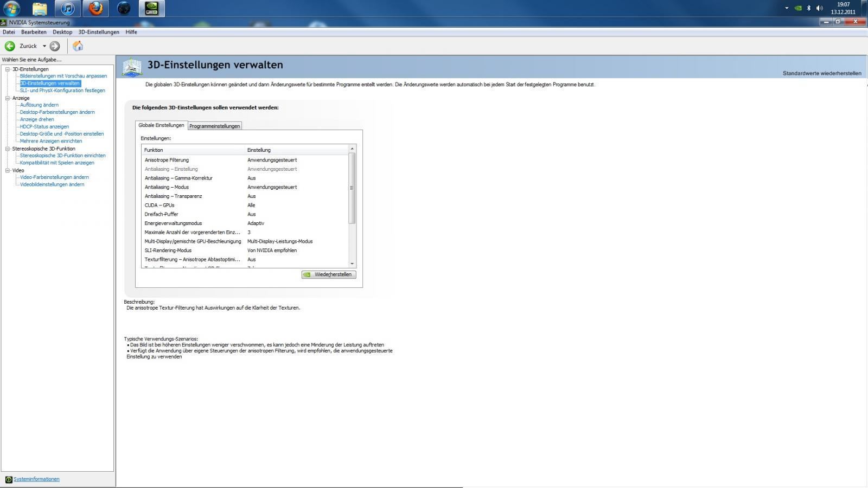Open Desktop-Größe und -Position einstellen
This screenshot has width=868, height=488.
[62, 134]
